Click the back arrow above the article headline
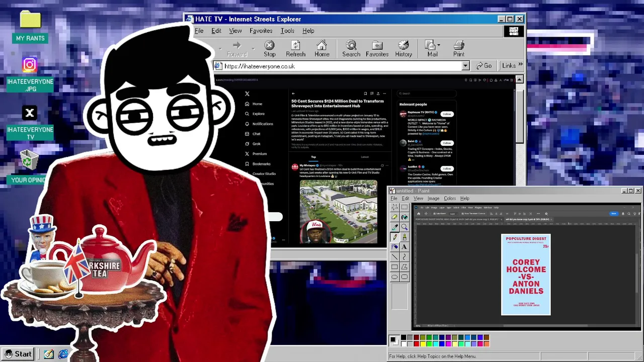The image size is (644, 362). [293, 94]
